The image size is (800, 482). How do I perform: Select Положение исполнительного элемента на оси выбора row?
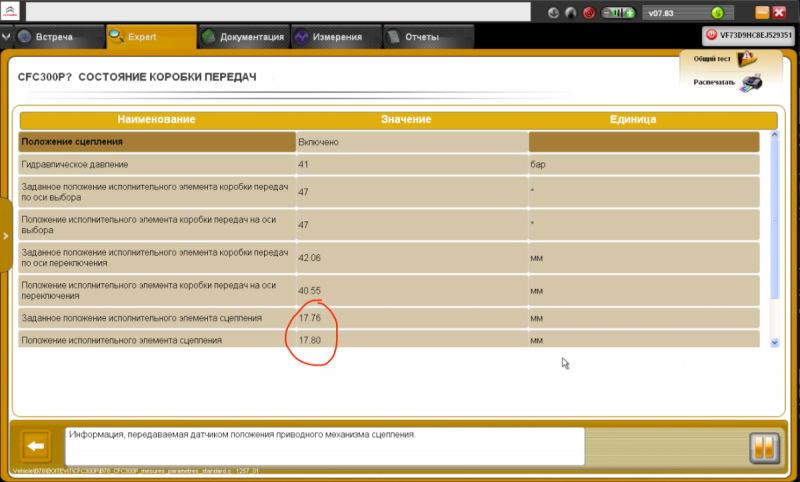pyautogui.click(x=389, y=224)
